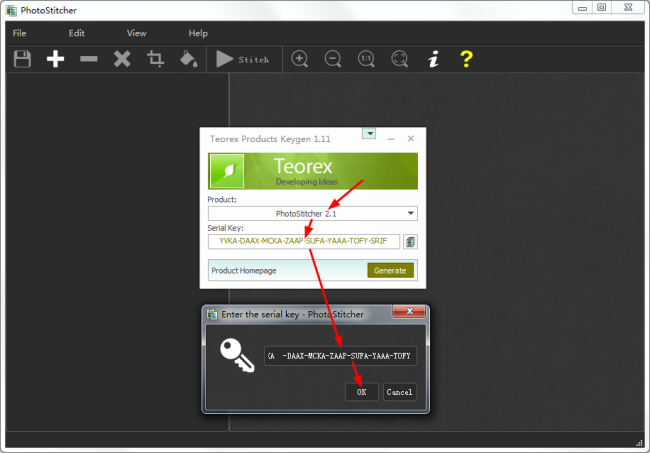Confirm the serial key with OK
Image resolution: width=650 pixels, height=453 pixels.
[361, 392]
